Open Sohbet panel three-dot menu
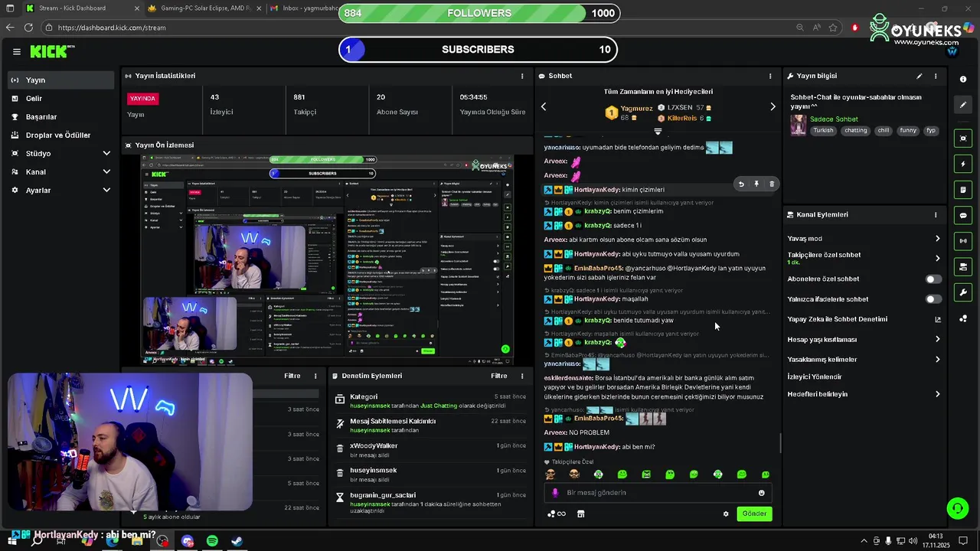 [x=770, y=76]
